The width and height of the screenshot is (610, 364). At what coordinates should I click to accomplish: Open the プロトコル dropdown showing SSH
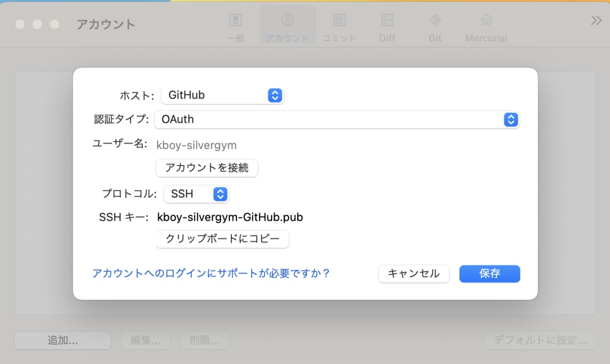196,194
